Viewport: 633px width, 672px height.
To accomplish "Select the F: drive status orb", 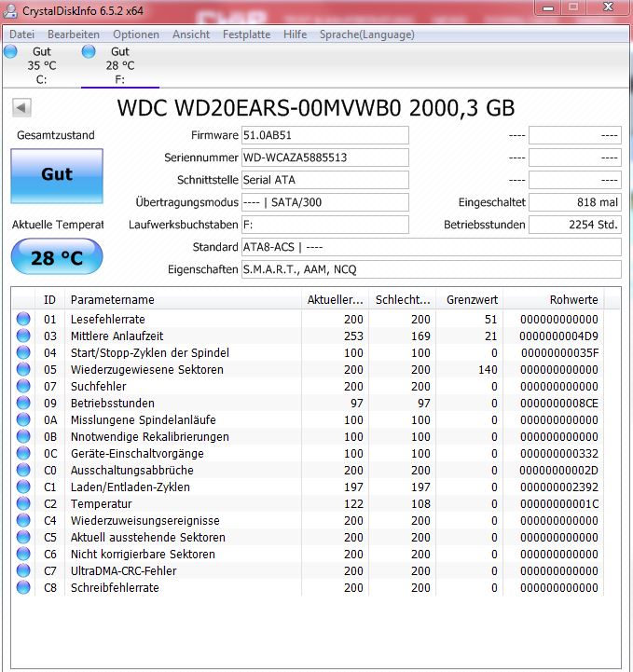I will point(89,51).
